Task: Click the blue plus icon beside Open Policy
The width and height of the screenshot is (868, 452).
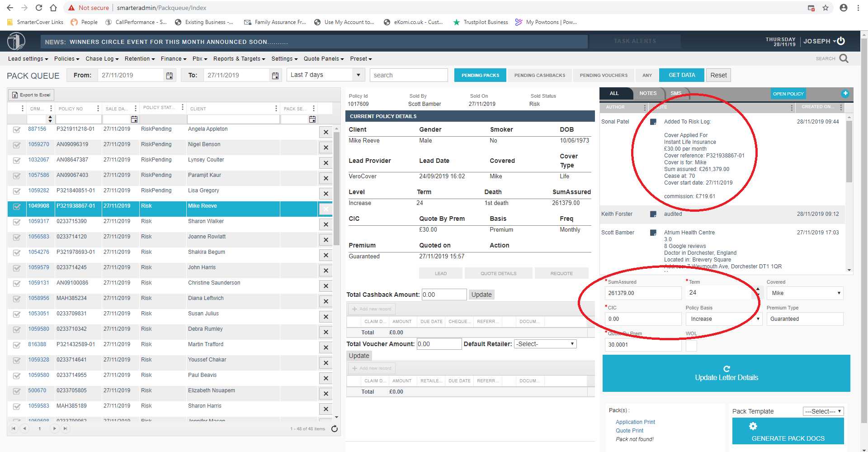Action: [x=845, y=94]
